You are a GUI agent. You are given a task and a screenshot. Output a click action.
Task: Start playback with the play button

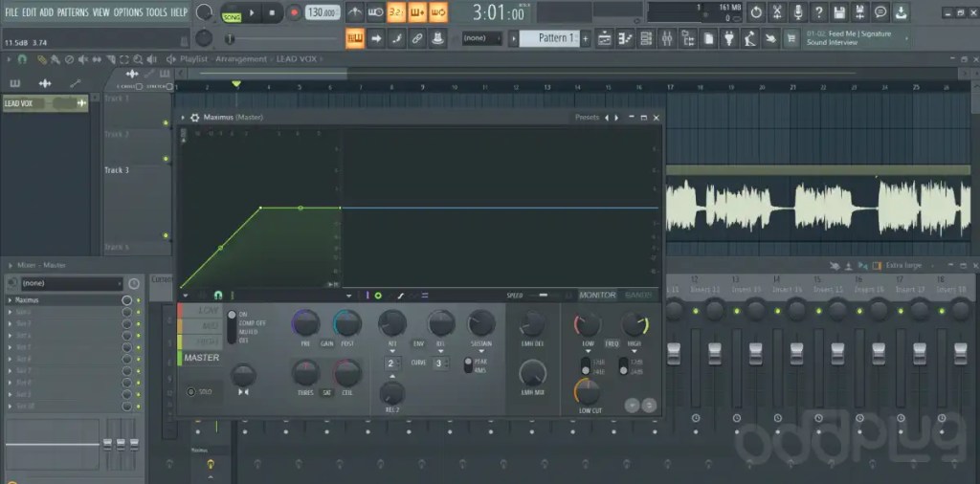(252, 11)
